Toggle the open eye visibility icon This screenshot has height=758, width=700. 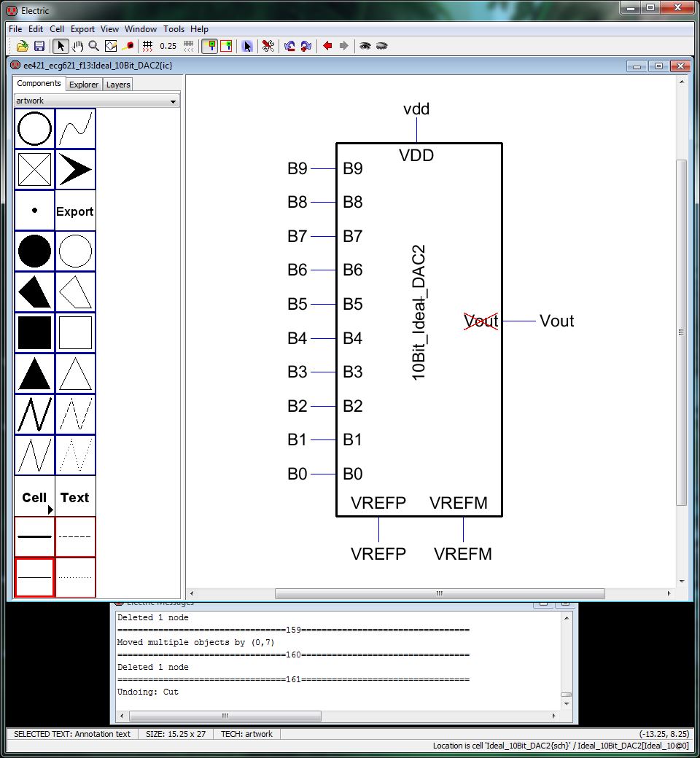pos(365,46)
